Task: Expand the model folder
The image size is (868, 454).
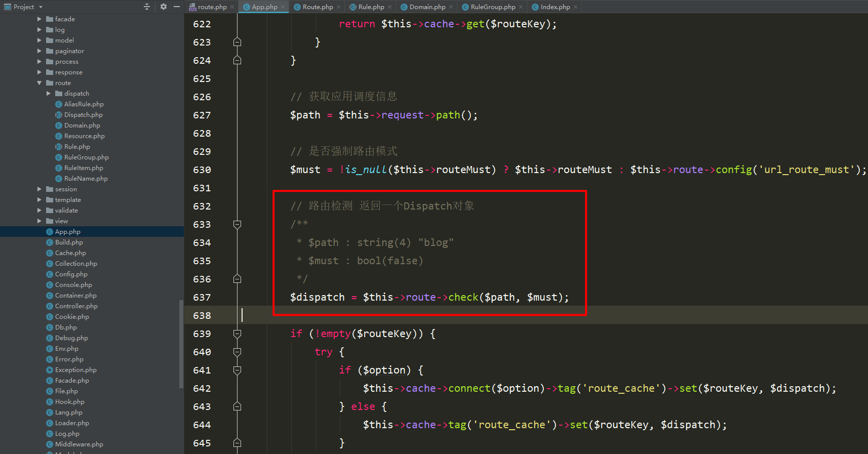Action: click(40, 40)
